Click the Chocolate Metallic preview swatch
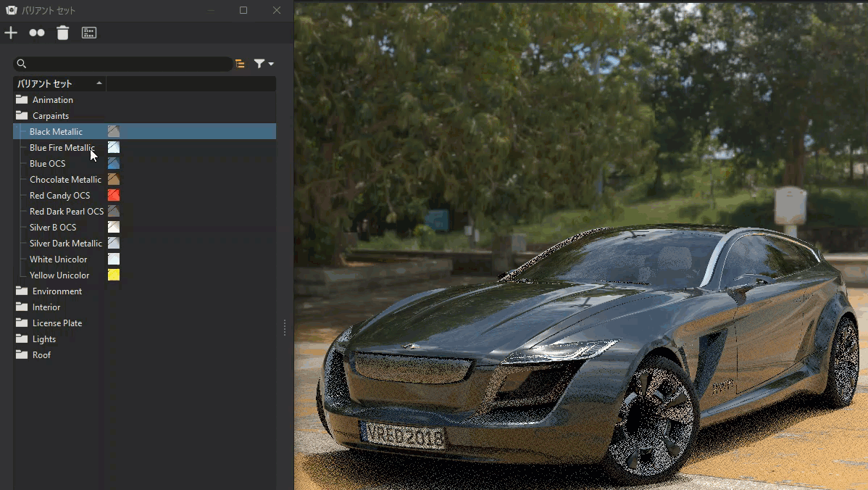 coord(114,179)
